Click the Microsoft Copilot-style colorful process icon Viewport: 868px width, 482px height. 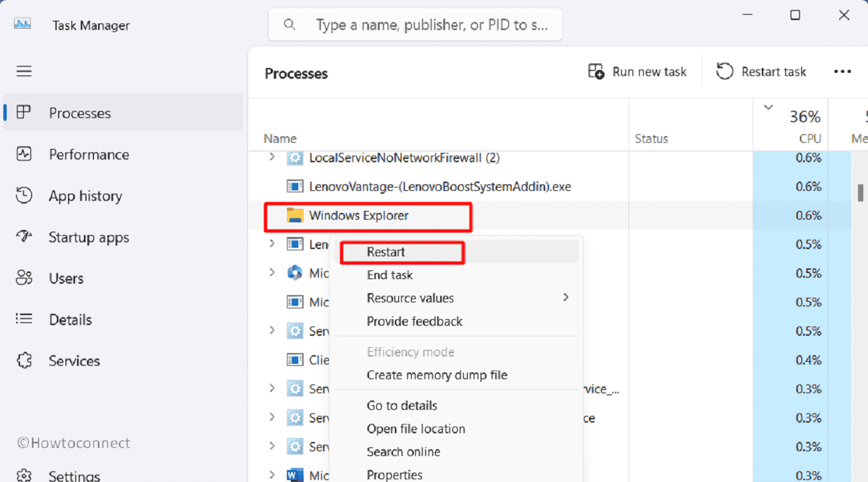pos(294,272)
